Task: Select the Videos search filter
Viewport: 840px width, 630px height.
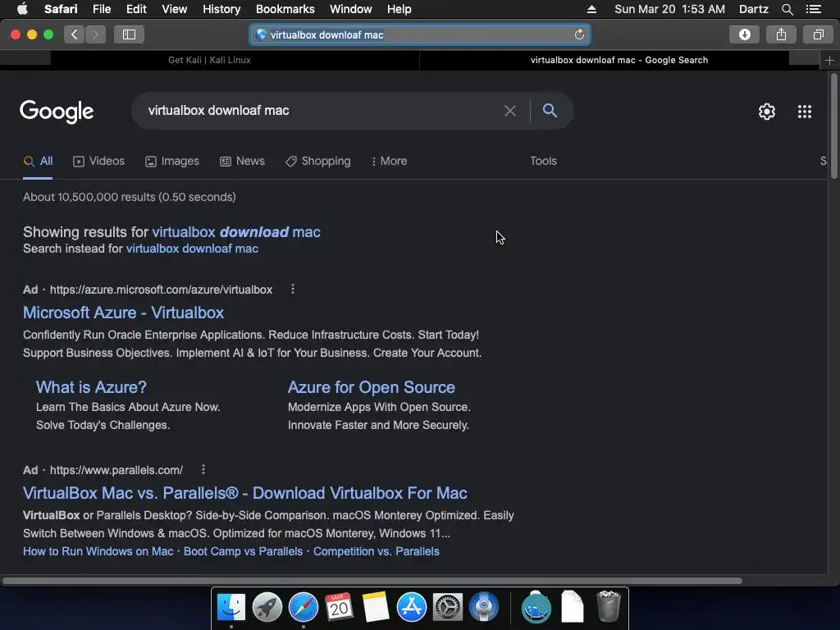Action: (99, 162)
